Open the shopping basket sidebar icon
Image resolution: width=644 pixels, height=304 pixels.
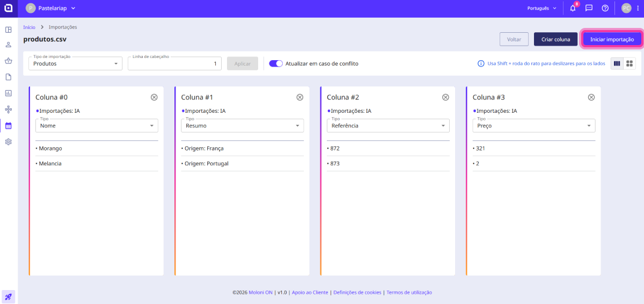[x=9, y=61]
